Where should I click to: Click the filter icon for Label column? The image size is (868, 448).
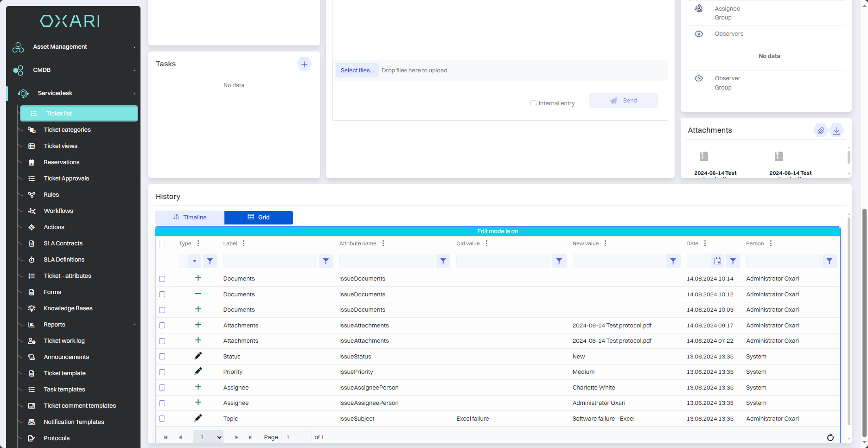326,261
